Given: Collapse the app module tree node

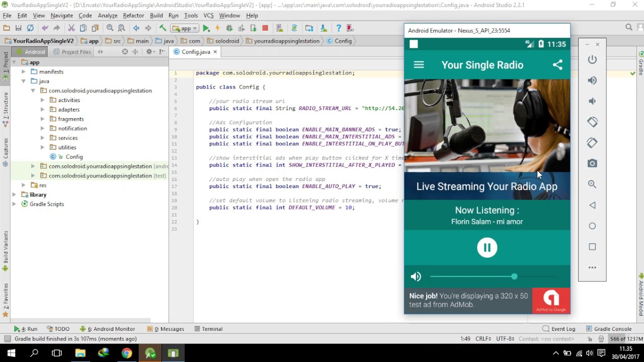Looking at the screenshot, I should [14, 62].
